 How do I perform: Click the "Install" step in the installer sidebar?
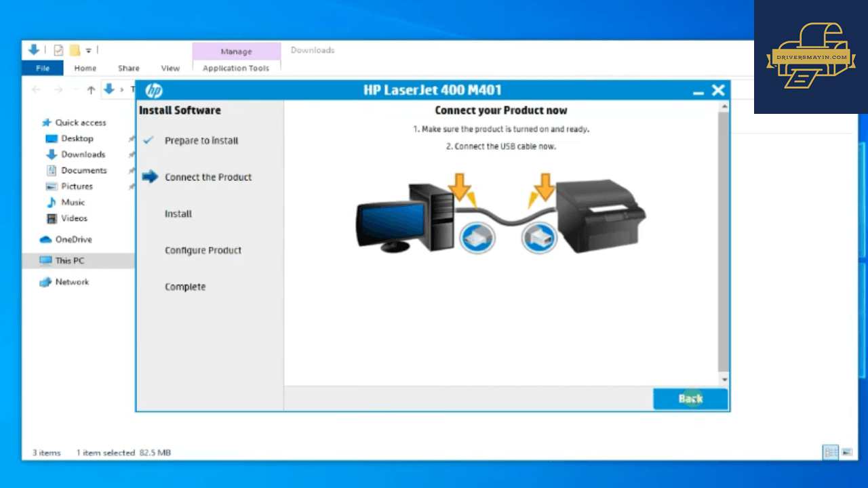tap(178, 214)
